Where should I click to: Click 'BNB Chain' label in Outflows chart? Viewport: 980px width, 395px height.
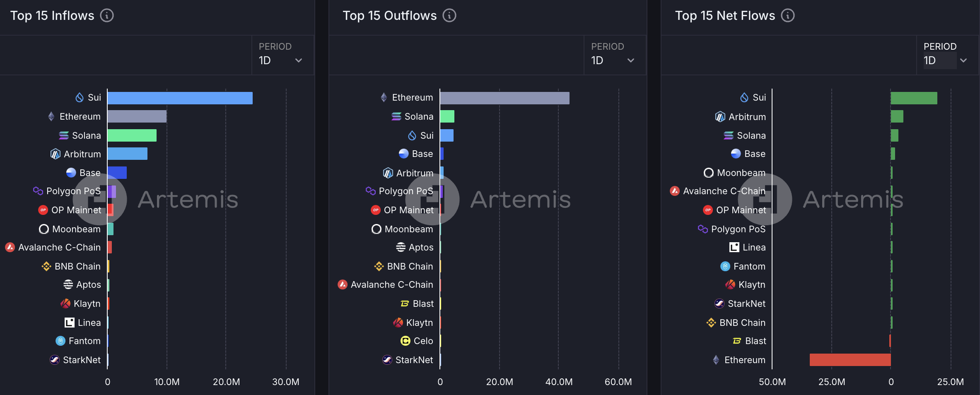pyautogui.click(x=410, y=266)
